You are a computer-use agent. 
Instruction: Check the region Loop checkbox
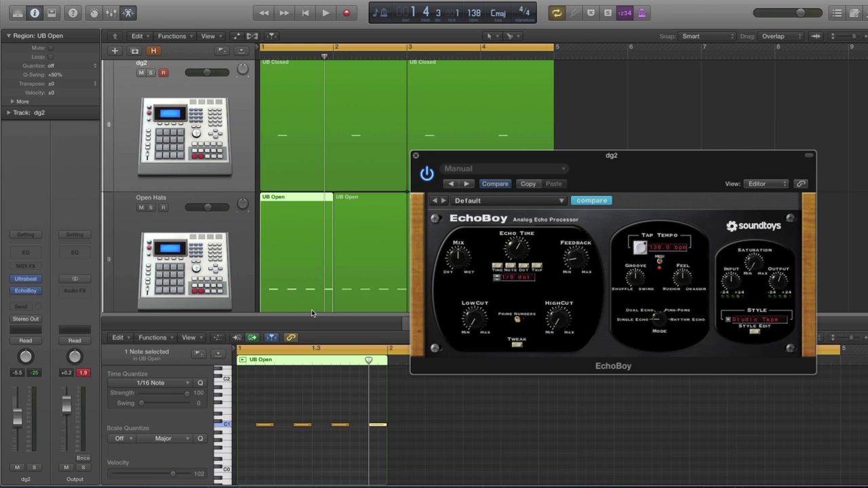point(51,57)
